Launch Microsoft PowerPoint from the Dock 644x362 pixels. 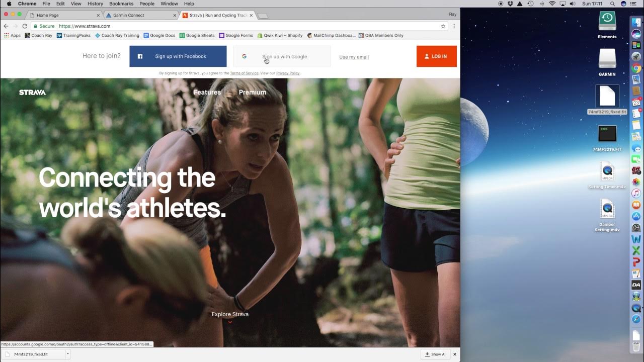[x=636, y=262]
